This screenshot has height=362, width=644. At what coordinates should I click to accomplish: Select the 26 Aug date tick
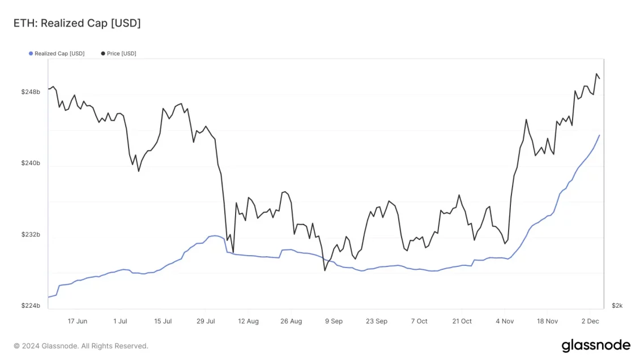tap(291, 321)
